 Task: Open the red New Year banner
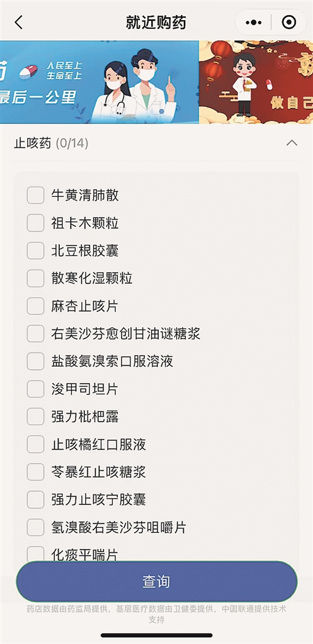click(256, 82)
